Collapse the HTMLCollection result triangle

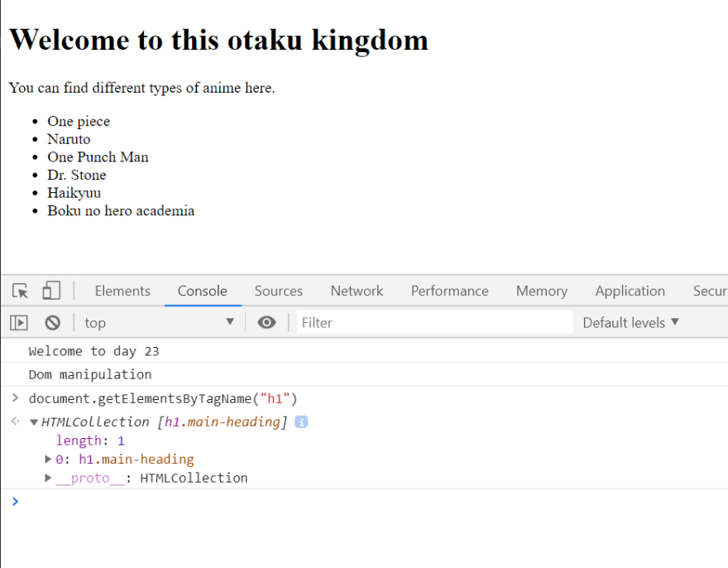(33, 422)
